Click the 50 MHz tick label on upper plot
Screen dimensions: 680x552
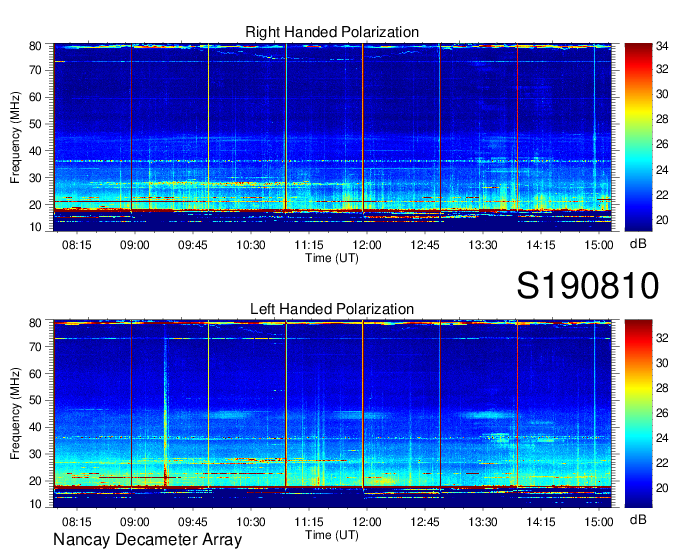(x=35, y=124)
